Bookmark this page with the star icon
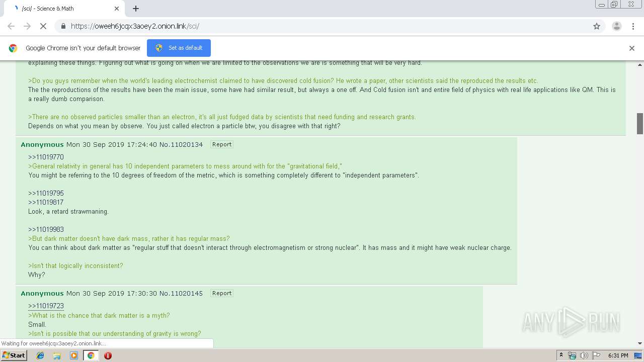 597,26
